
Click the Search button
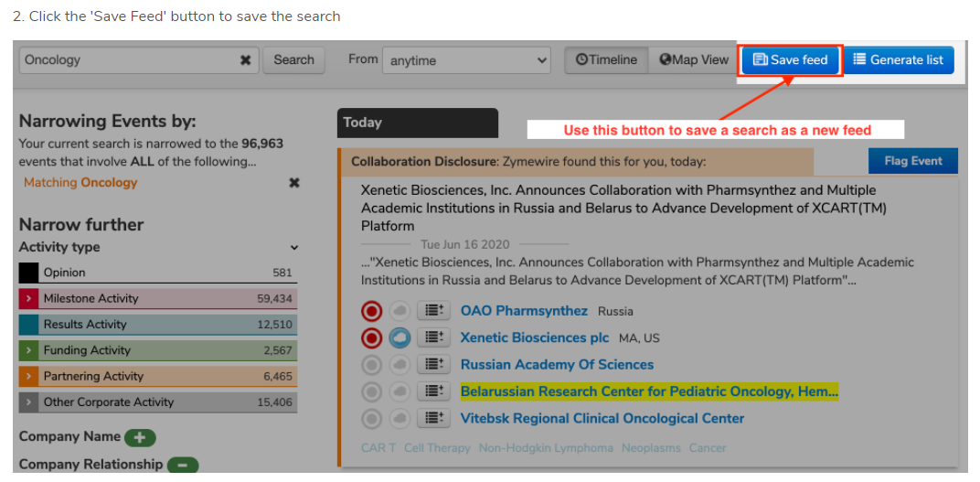click(293, 60)
